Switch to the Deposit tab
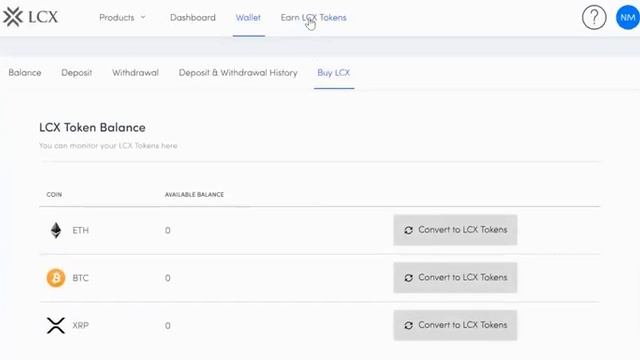 pos(77,73)
